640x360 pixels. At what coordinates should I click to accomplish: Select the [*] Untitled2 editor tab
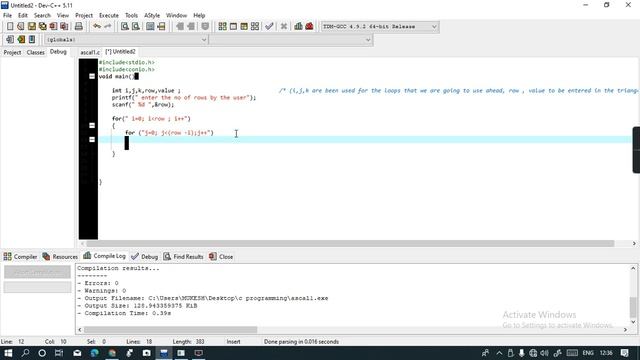[x=120, y=52]
